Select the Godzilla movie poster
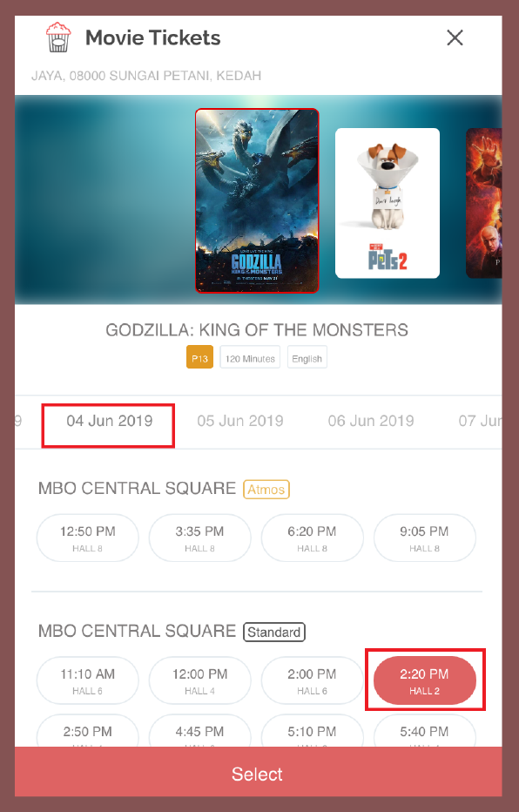 (x=257, y=201)
